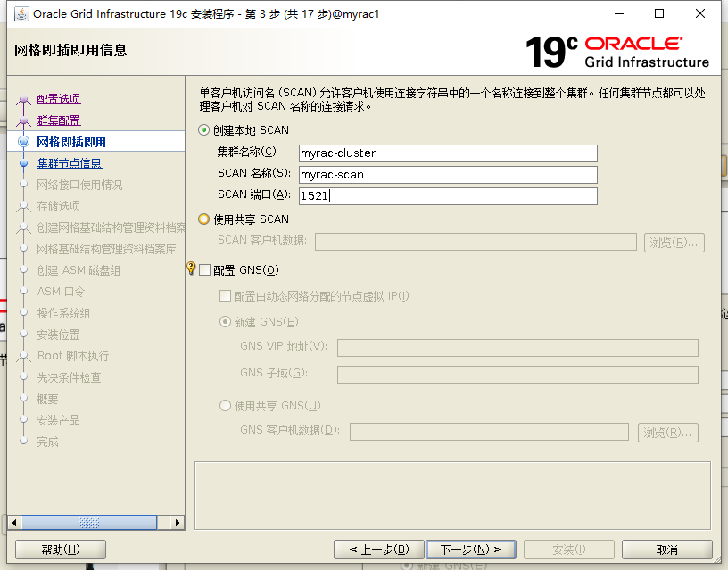
Task: Click the 操作系统组 step
Action: click(63, 313)
